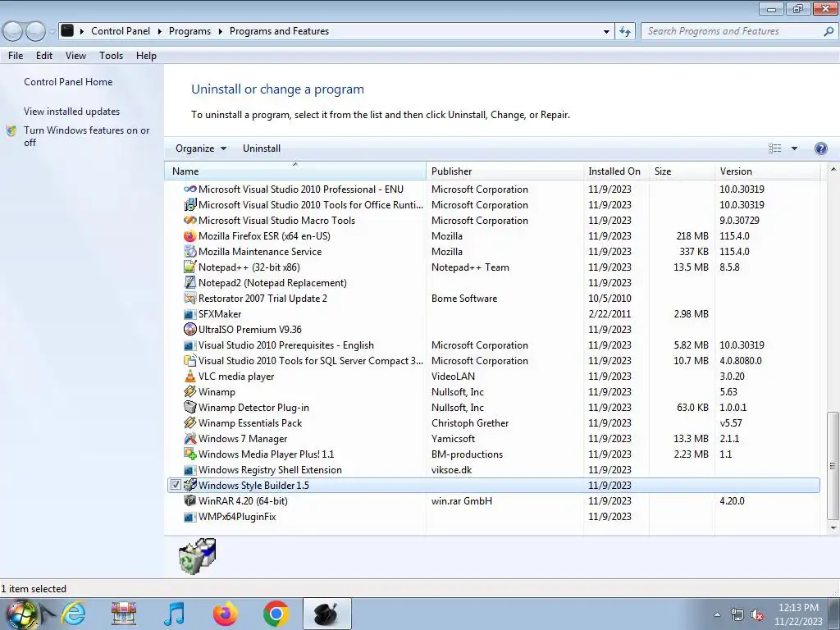Open the File menu
Viewport: 840px width, 630px height.
click(16, 56)
